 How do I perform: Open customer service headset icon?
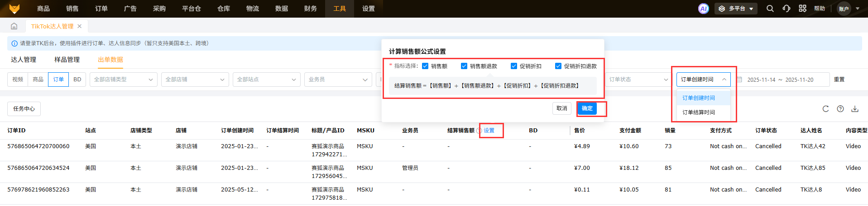tap(786, 9)
